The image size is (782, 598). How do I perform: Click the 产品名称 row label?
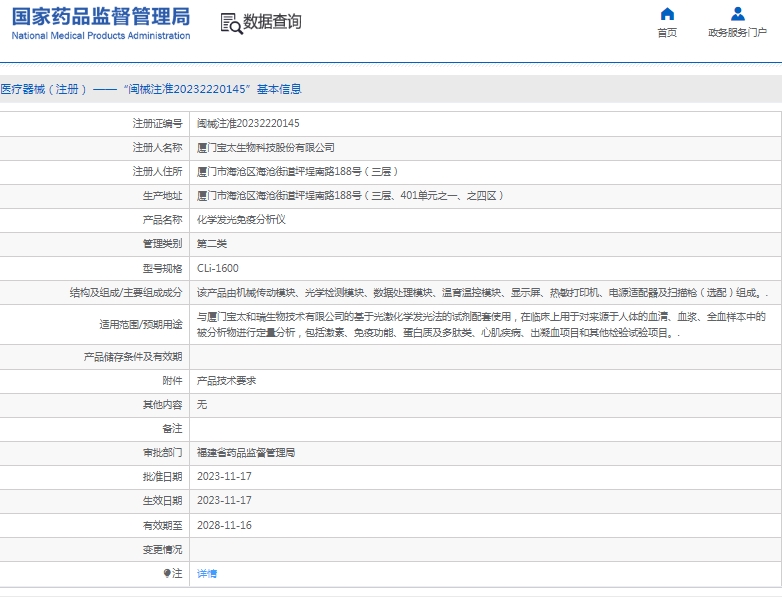pyautogui.click(x=163, y=219)
